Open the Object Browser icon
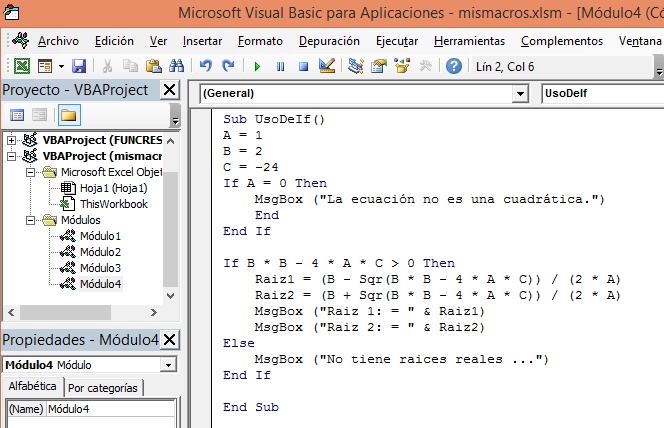This screenshot has width=664, height=428. point(402,66)
